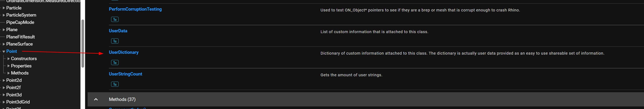
Task: Expand the Properties node under Point
Action: 9,66
